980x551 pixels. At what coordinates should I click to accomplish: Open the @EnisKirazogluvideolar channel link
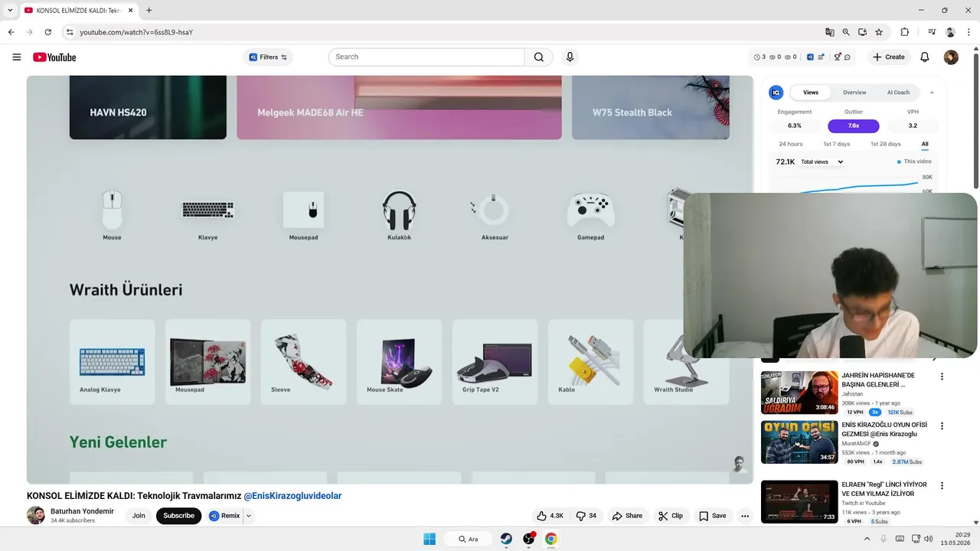click(292, 496)
